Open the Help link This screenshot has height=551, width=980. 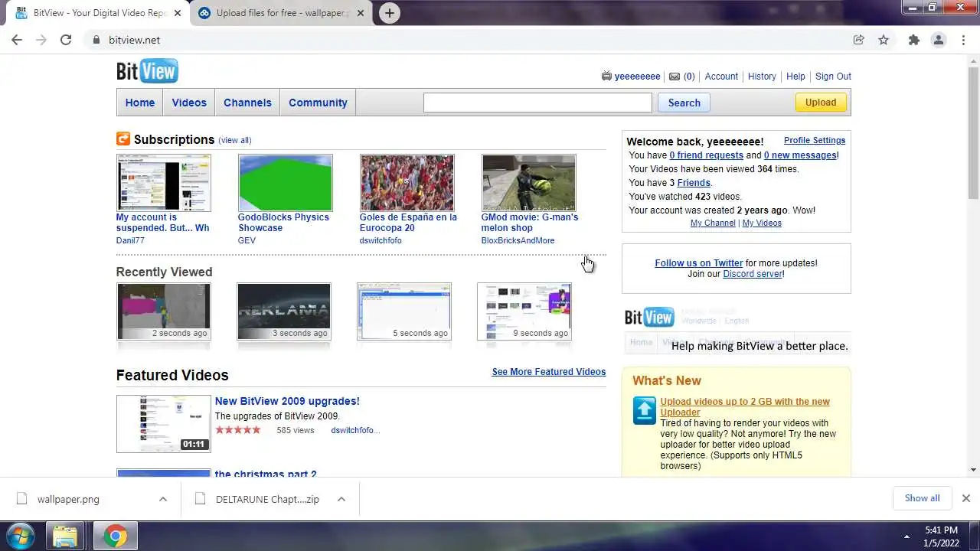pyautogui.click(x=795, y=77)
